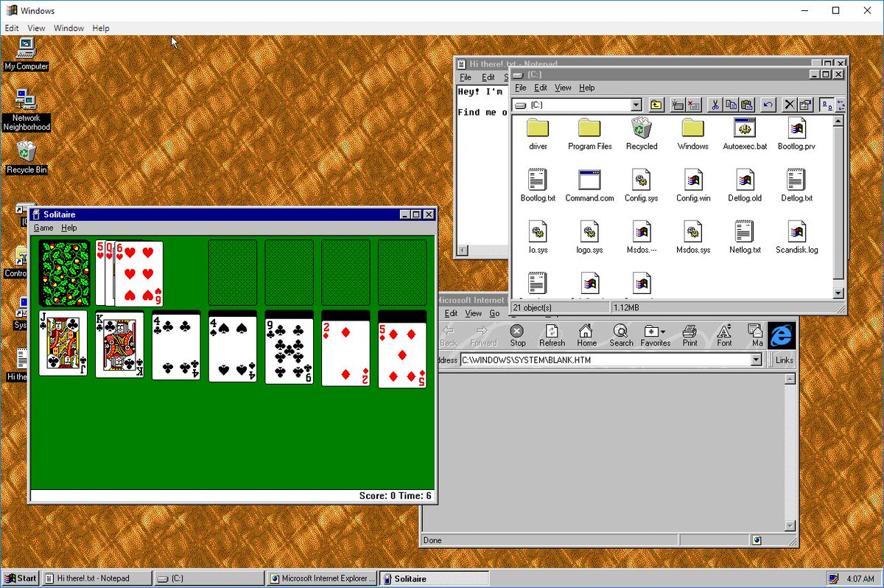Toggle Large Icons view in (C:) toolbar
Viewport: 884px width, 588px height.
click(x=827, y=105)
